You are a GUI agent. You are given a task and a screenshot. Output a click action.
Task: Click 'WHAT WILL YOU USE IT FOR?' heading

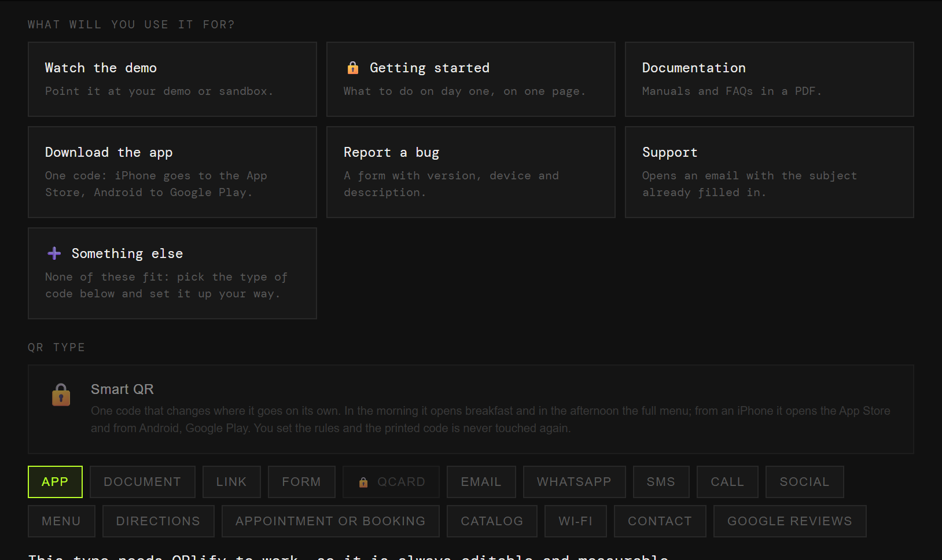131,24
